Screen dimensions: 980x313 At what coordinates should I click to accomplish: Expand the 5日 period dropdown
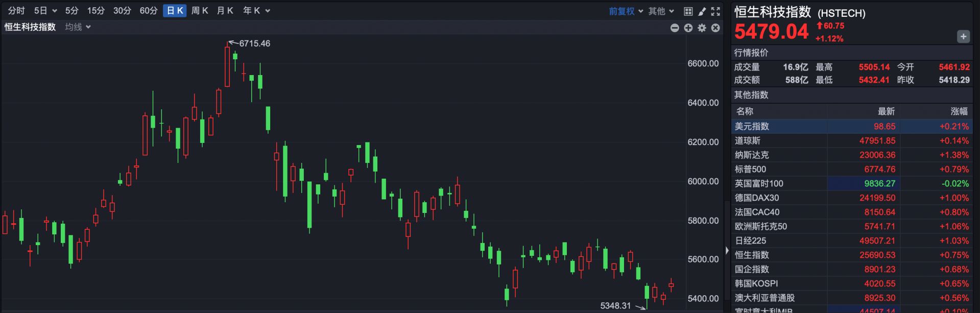(x=45, y=10)
